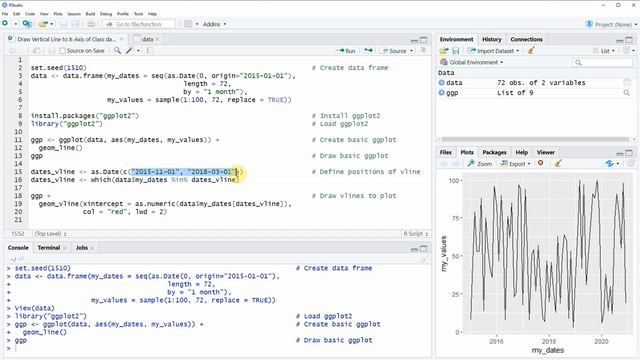Switch to the Files tab
The width and height of the screenshot is (640, 360).
pos(446,152)
